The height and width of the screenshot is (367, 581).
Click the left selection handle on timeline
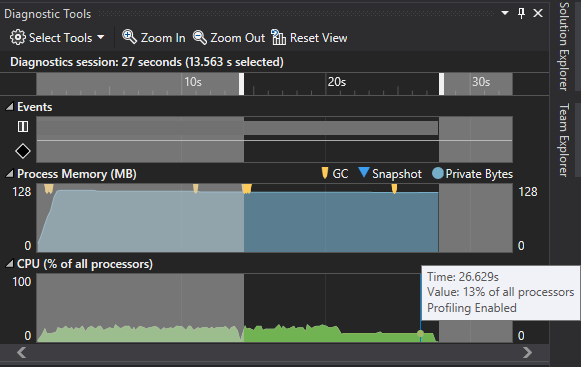point(242,84)
